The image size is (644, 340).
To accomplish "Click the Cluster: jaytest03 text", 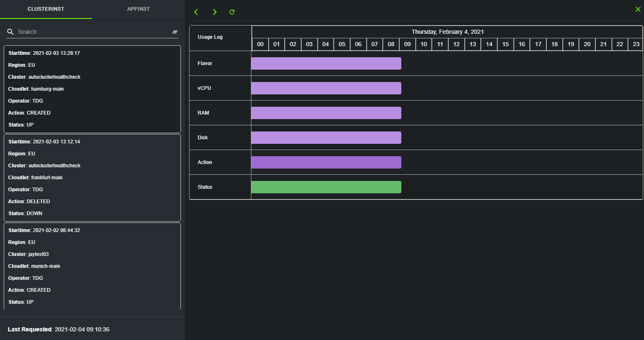I will click(28, 254).
